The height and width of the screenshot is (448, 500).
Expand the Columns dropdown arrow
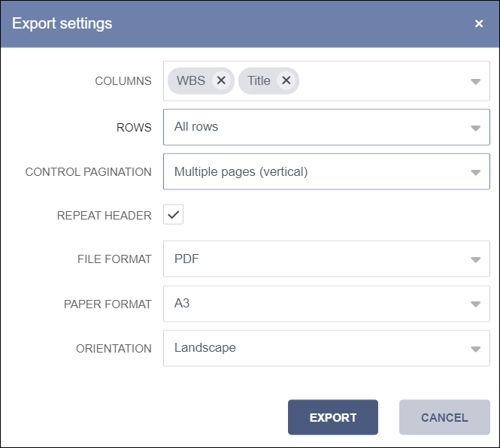[475, 81]
